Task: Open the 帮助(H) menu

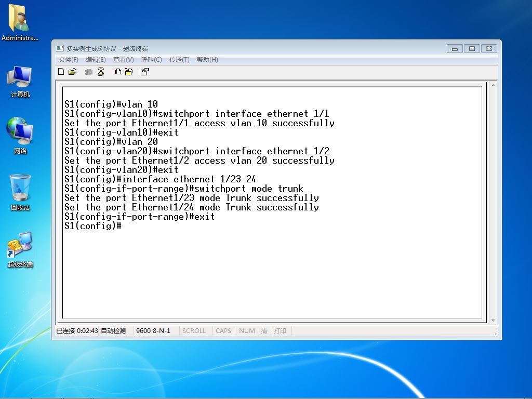Action: click(207, 60)
